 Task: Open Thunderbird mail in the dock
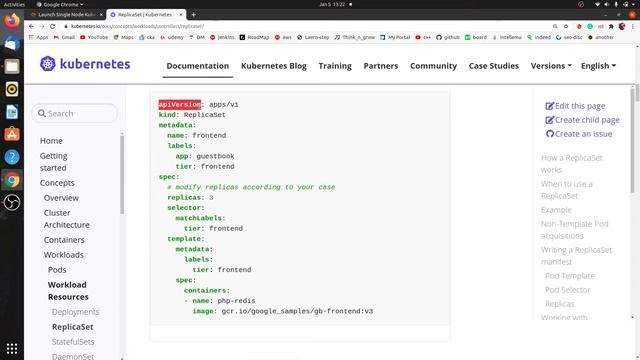pos(12,43)
